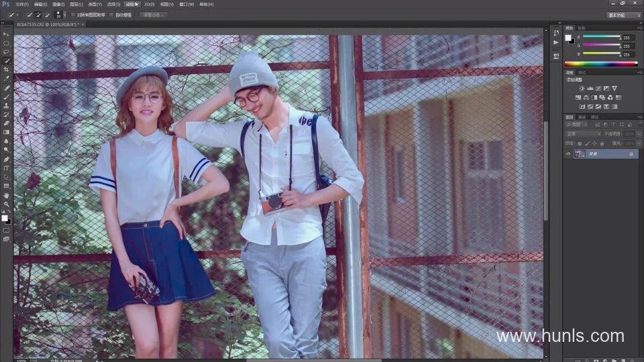Image resolution: width=644 pixels, height=362 pixels.
Task: Select the Crop tool
Action: coord(6,70)
